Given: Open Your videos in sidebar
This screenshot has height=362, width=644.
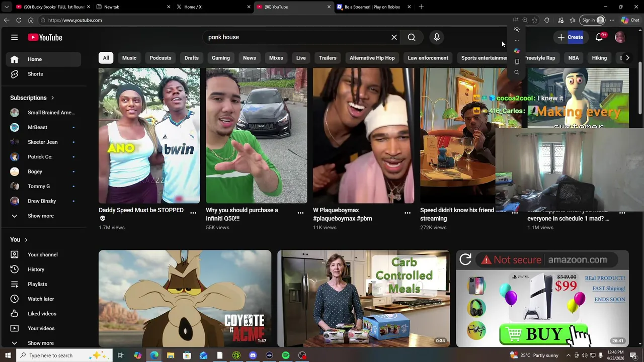Looking at the screenshot, I should tap(43, 328).
